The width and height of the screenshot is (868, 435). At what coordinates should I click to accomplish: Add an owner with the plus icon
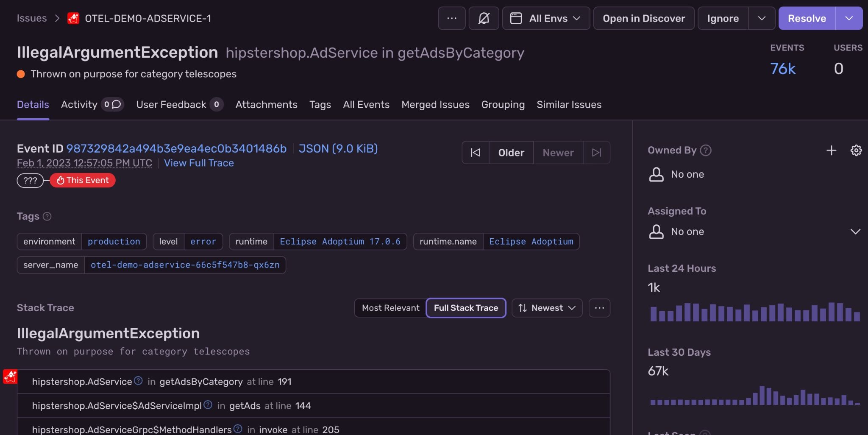click(x=831, y=150)
